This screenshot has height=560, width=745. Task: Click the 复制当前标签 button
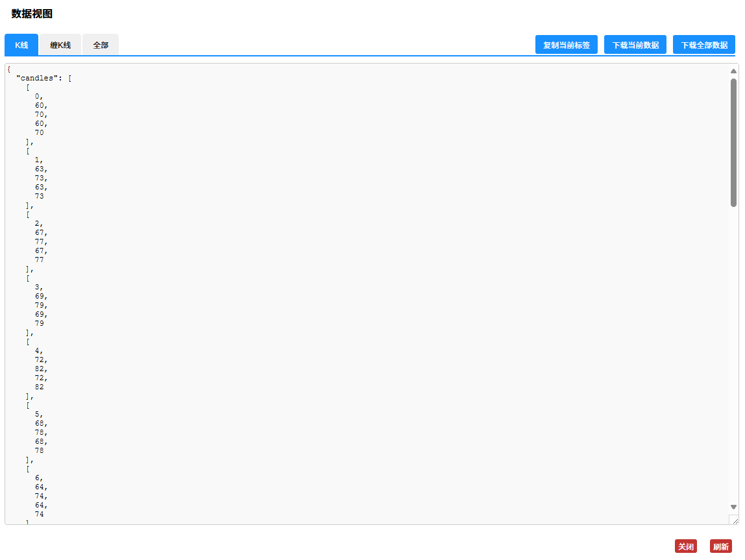coord(566,45)
